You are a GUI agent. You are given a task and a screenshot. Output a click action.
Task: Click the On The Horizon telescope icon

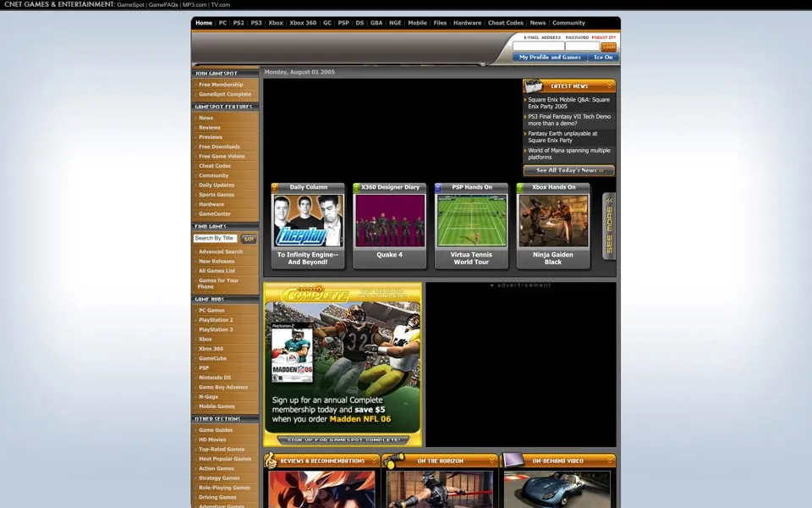coord(393,460)
